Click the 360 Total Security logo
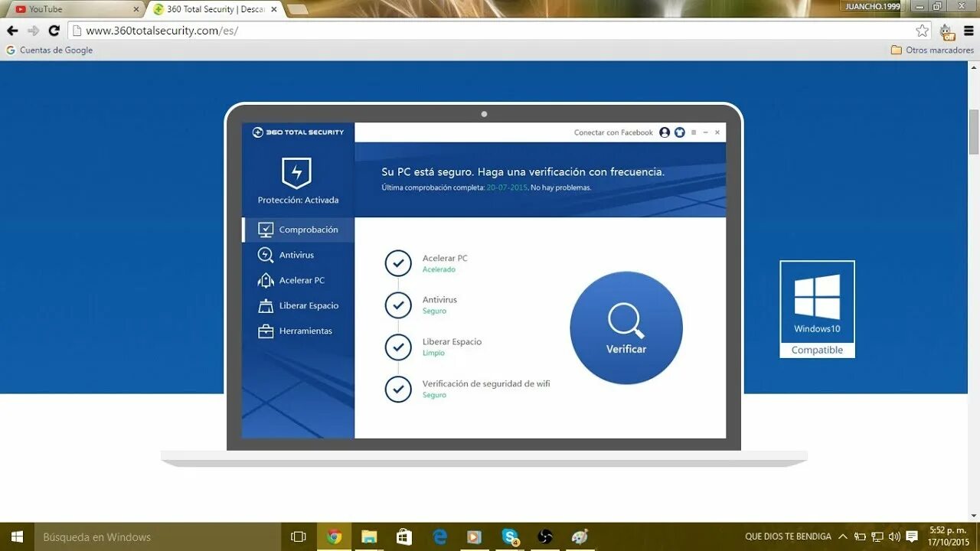Screen dimensions: 980x551 click(298, 132)
